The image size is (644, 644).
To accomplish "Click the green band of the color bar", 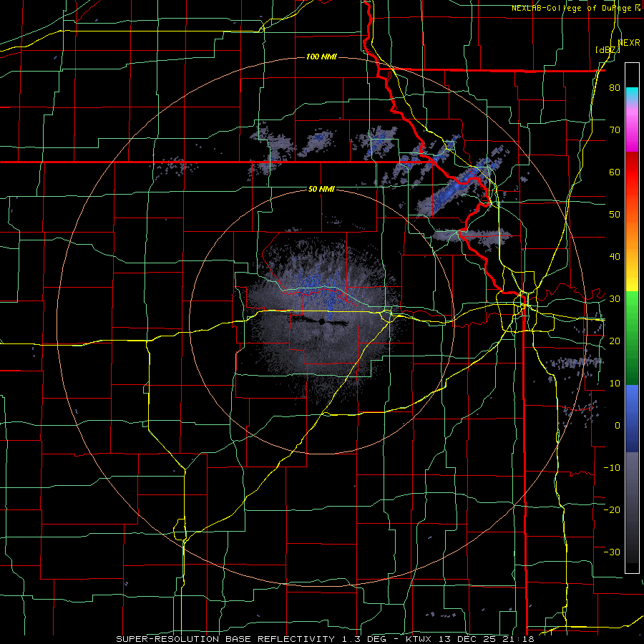I will (x=632, y=338).
